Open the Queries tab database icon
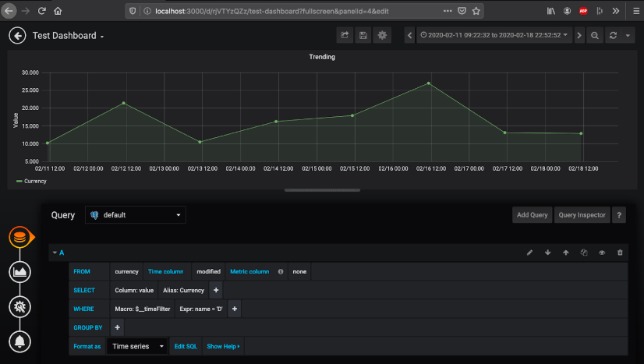Screen dimensions: 644x364 click(x=19, y=237)
